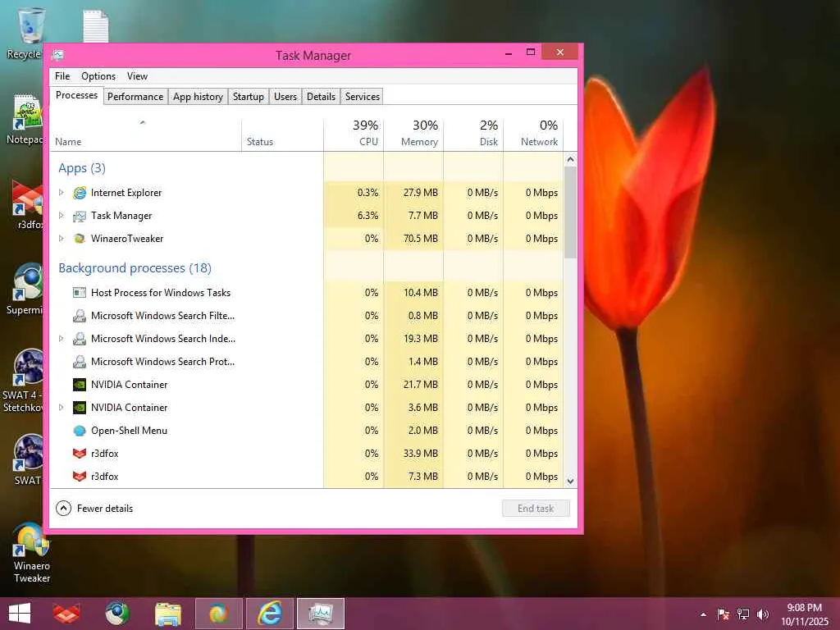Open the Options menu

tap(98, 76)
